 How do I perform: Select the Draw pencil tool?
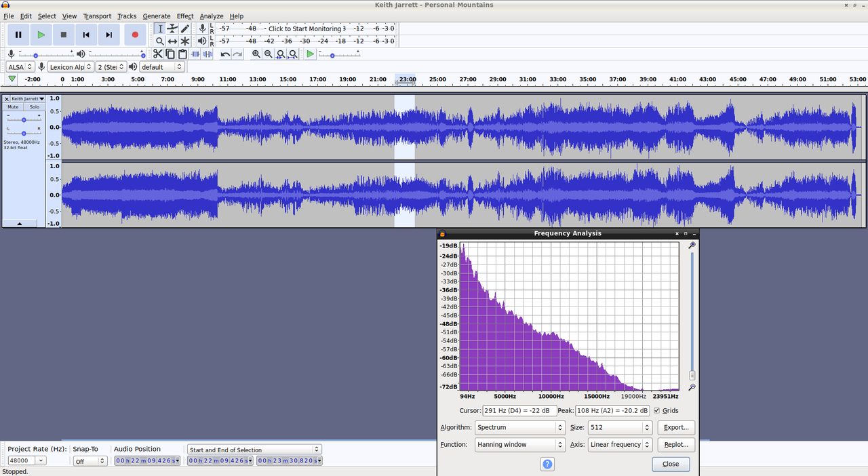pyautogui.click(x=185, y=28)
